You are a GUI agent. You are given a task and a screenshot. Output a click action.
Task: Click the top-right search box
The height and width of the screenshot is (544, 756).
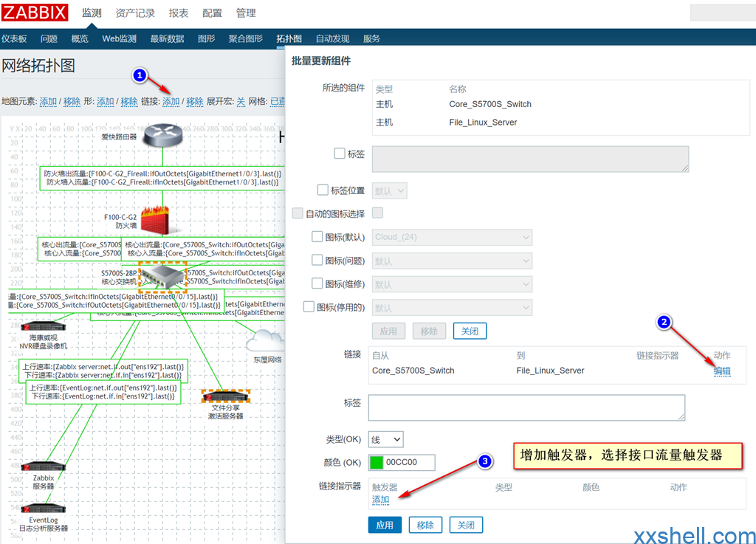(723, 13)
